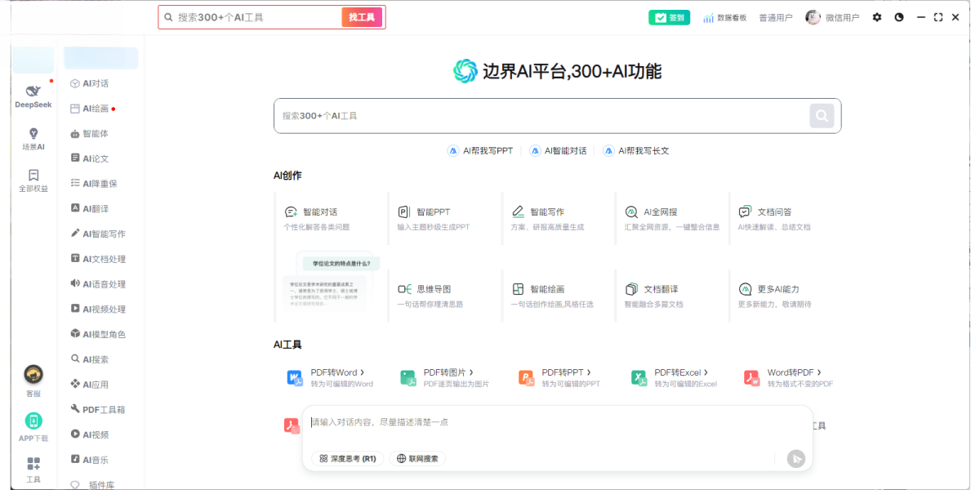Open Word转PDF tool
Image resolution: width=980 pixels, height=490 pixels.
(x=788, y=377)
